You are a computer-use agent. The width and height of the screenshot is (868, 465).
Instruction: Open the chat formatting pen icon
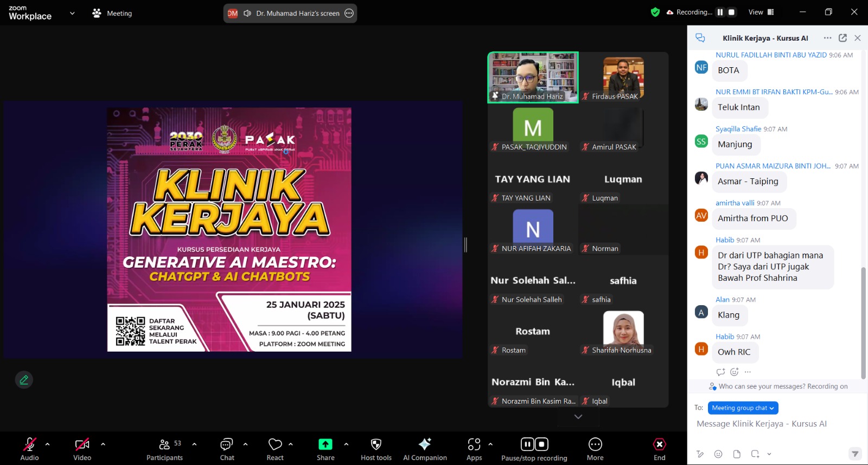(x=700, y=454)
